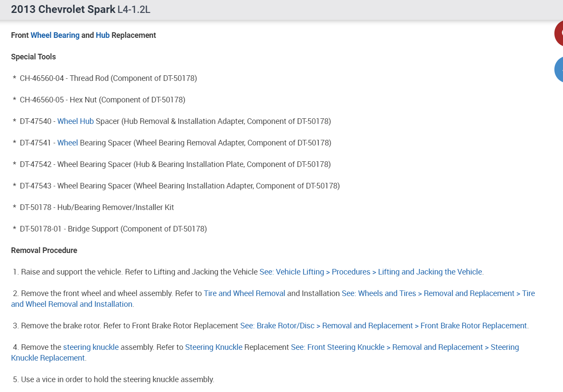Click the DT-50178-01 Bridge Support entry
The image size is (563, 392).
point(113,229)
